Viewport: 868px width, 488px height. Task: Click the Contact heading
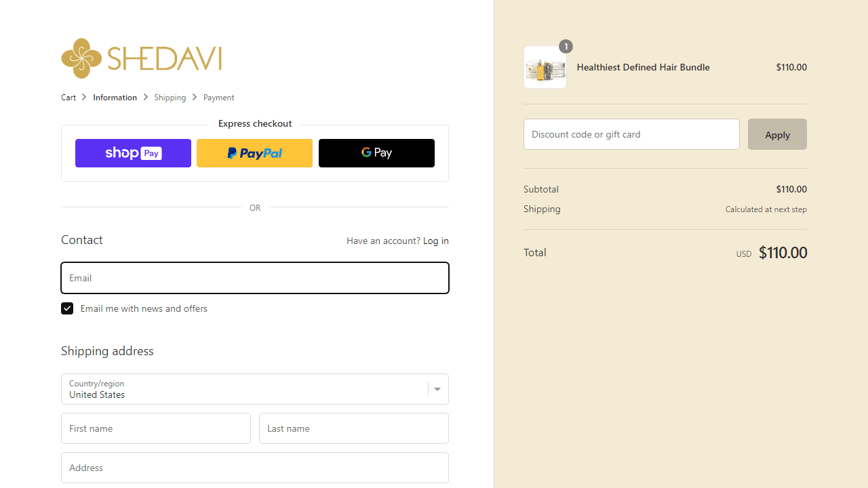coord(82,240)
